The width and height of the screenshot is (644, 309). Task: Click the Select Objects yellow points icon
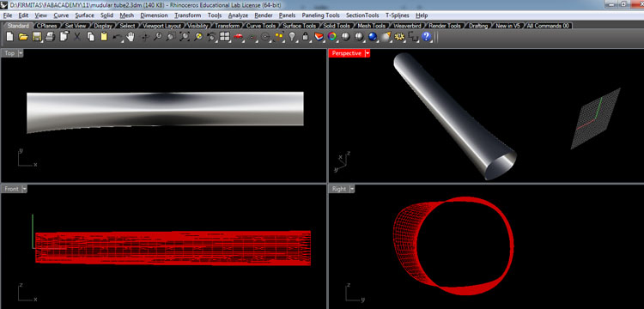pos(278,37)
